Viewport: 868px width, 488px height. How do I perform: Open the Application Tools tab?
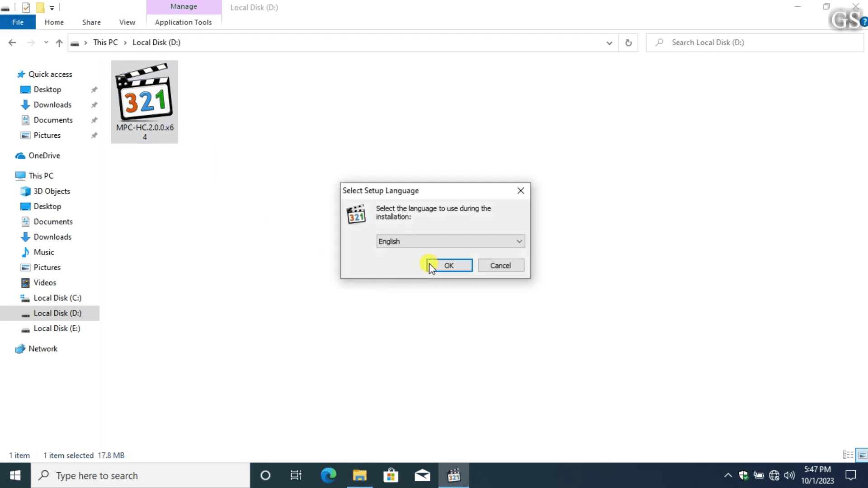183,22
